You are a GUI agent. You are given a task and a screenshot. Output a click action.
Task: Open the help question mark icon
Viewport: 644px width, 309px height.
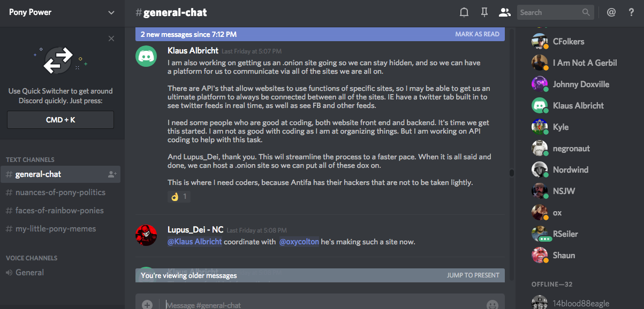coord(631,12)
